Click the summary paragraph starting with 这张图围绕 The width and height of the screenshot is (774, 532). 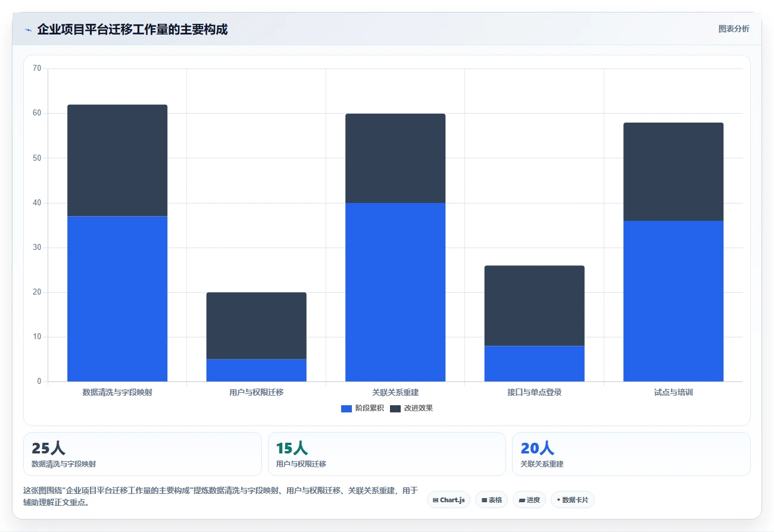pos(220,496)
